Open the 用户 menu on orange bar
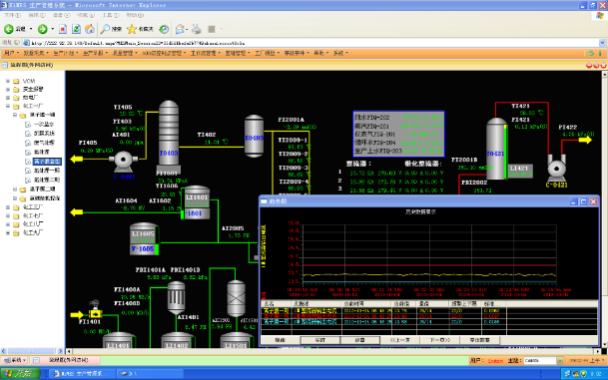 click(x=11, y=53)
